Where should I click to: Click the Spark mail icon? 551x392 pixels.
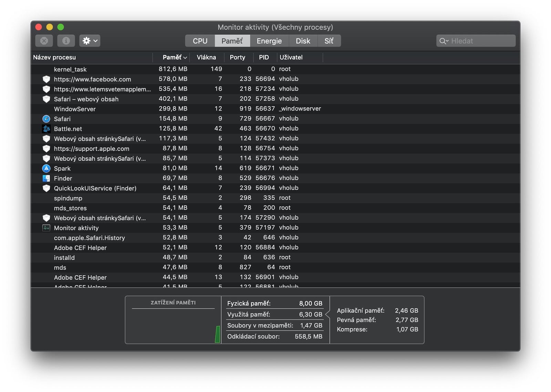point(46,168)
